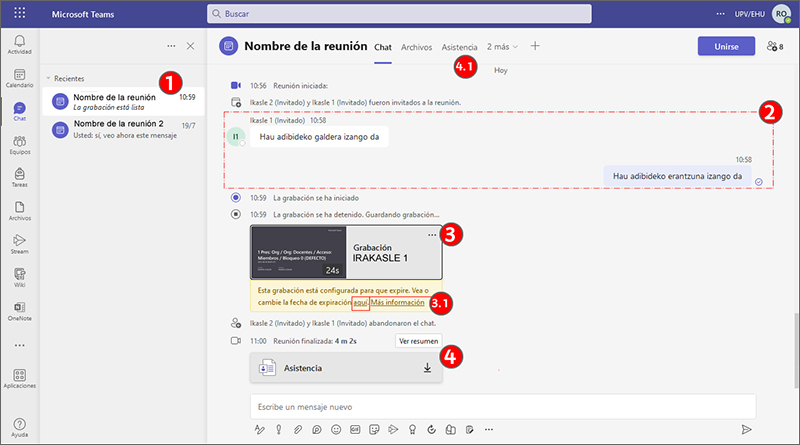Open the emoji picker smiley icon
Screen dimensions: 800x445
tap(334, 429)
